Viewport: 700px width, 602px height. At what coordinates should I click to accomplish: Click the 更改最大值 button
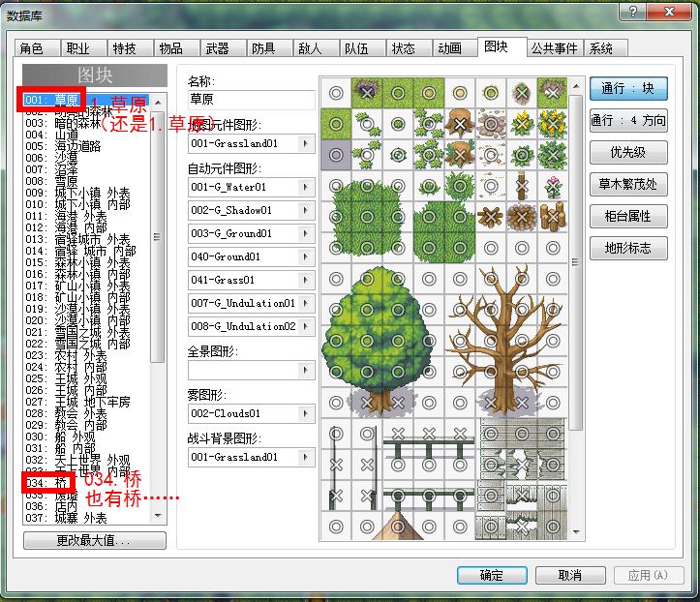(x=95, y=541)
